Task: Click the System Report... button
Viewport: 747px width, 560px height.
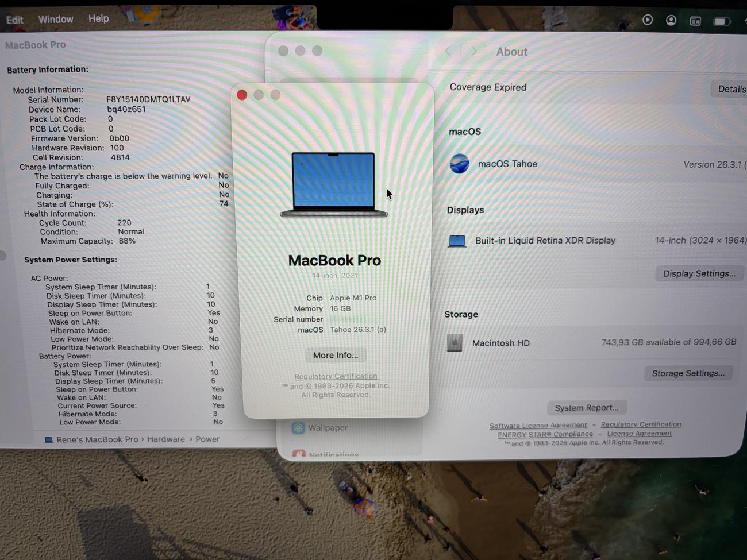Action: click(x=586, y=408)
